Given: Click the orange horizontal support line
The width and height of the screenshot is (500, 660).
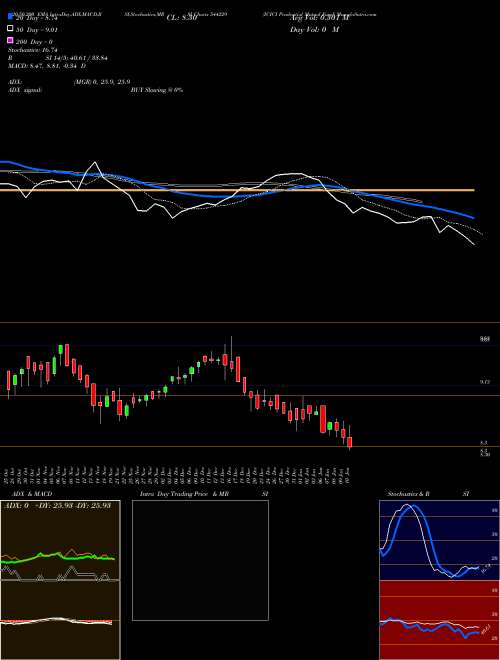Looking at the screenshot, I should pos(237,190).
